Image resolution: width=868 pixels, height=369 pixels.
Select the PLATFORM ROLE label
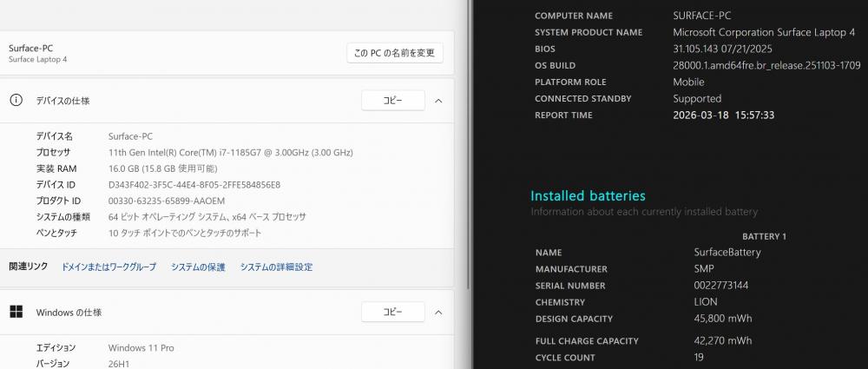[570, 82]
